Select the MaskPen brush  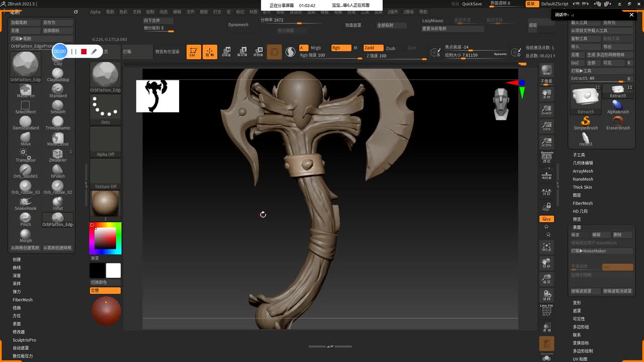click(x=26, y=92)
